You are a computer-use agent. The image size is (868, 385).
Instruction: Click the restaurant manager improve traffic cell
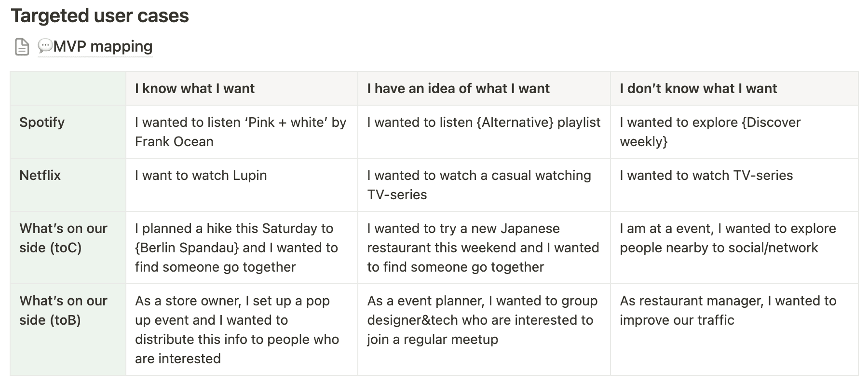pos(734,330)
